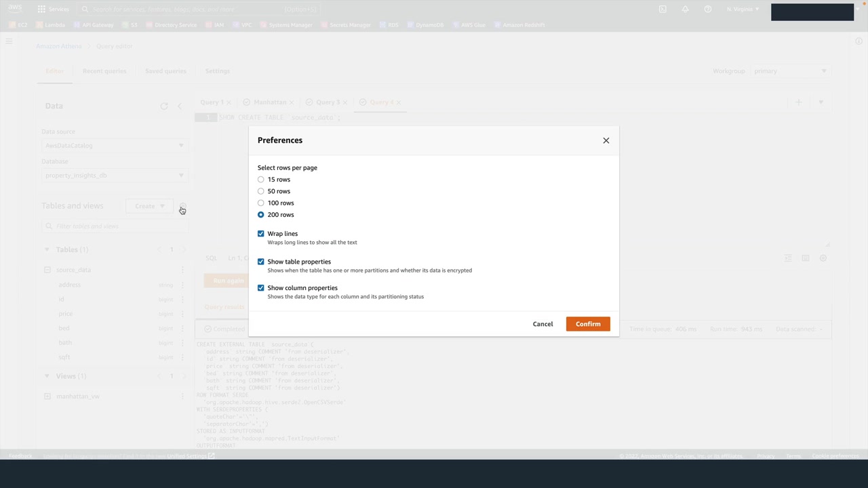Switch to the Editor tab
Viewport: 868px width, 488px height.
(54, 71)
